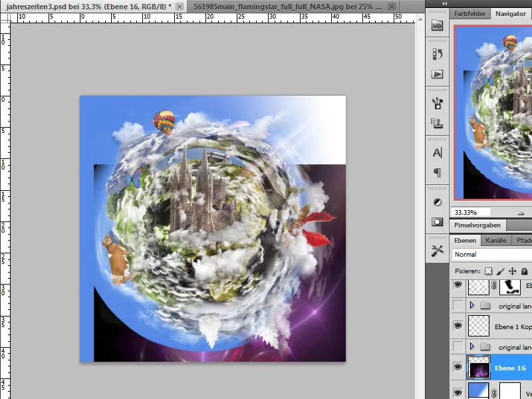Image resolution: width=532 pixels, height=399 pixels.
Task: Click the mask link icon on the gradient layer
Action: (494, 393)
